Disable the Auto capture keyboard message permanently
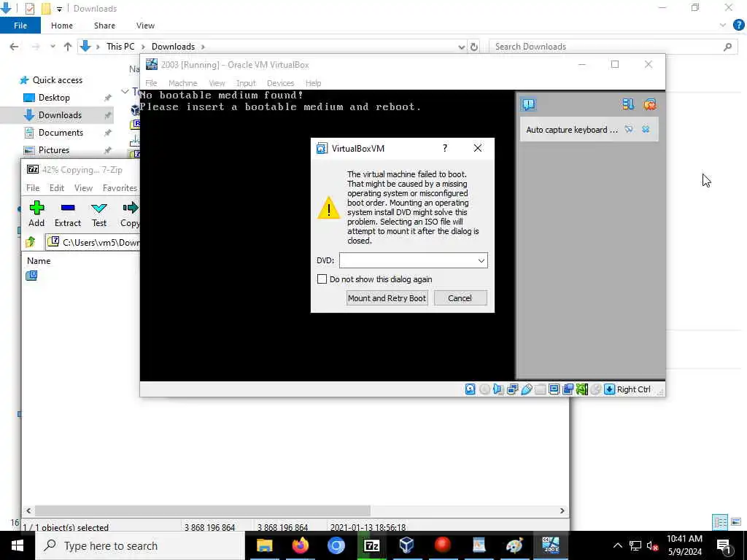Screen dimensions: 747x560 coord(629,130)
